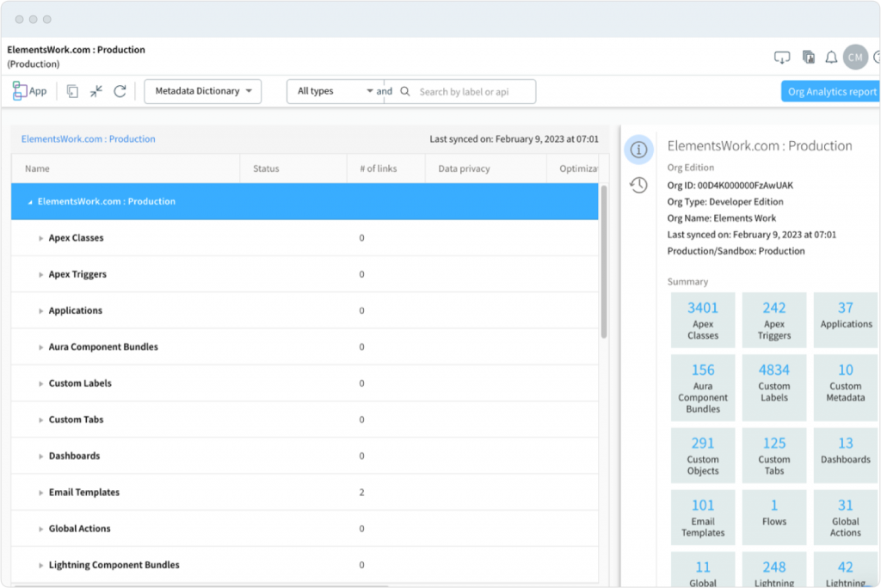This screenshot has height=588, width=881.
Task: Click the Org Analytics report button
Action: coord(830,91)
